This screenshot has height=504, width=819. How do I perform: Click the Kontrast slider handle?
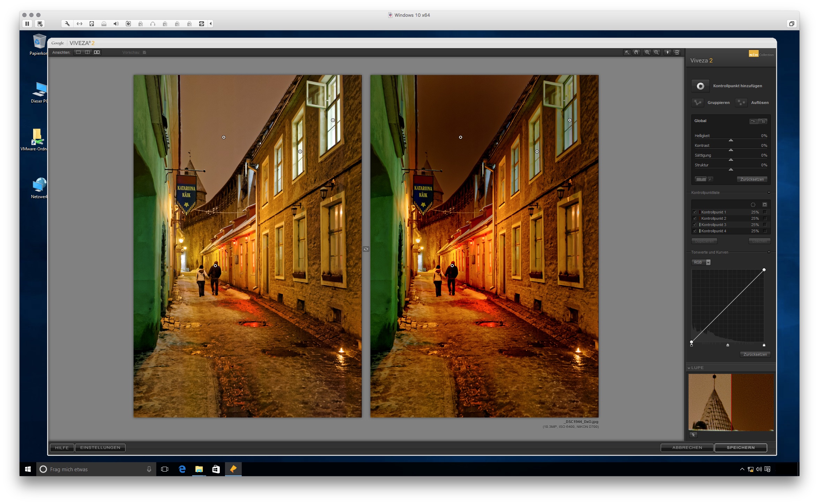pyautogui.click(x=731, y=150)
